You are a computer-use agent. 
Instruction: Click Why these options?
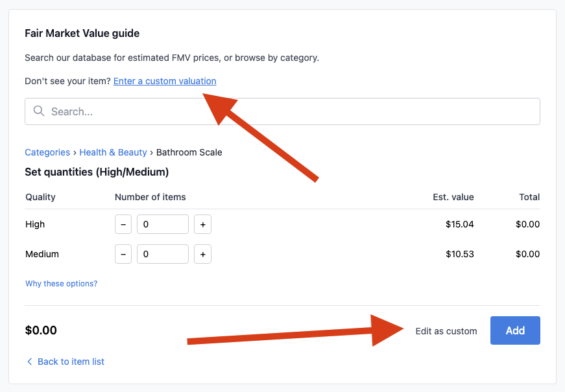point(61,284)
